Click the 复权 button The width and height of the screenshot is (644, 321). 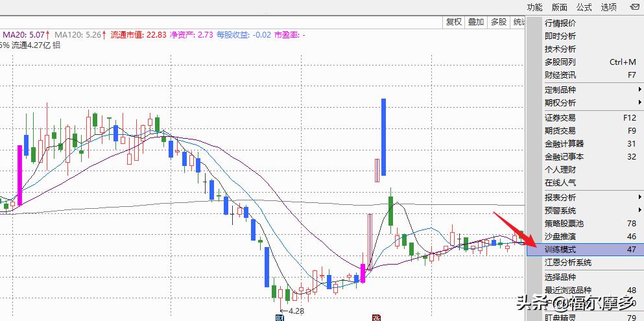[x=454, y=22]
